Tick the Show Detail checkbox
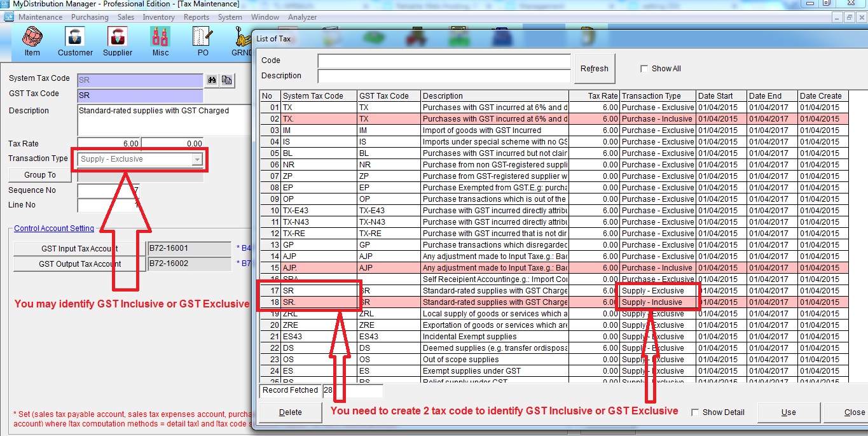Image resolution: width=868 pixels, height=436 pixels. [x=695, y=412]
